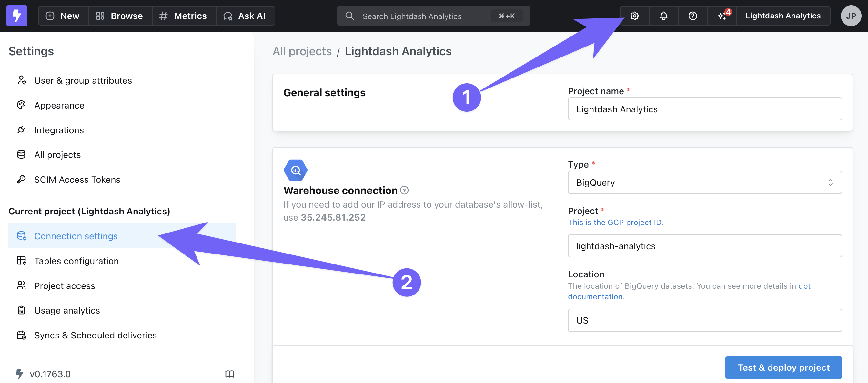The height and width of the screenshot is (383, 868).
Task: Go to Metrics in top navigation
Action: click(183, 16)
